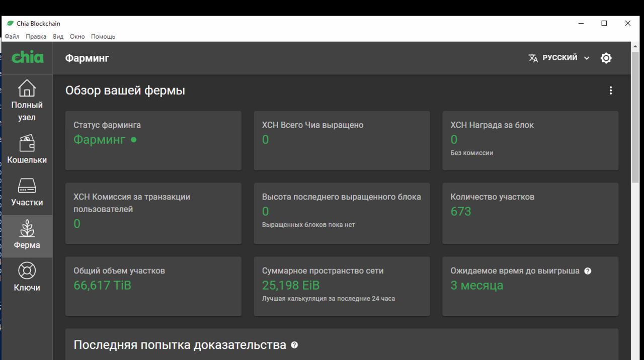Click help icon next to Последняя попытка доказательства
The image size is (644, 360).
click(x=294, y=345)
